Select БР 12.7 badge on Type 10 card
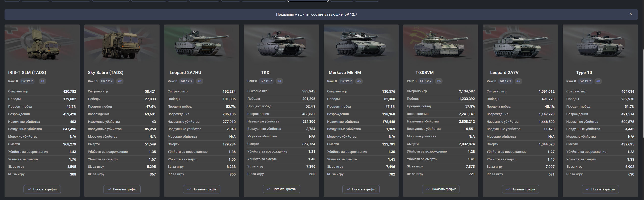The height and width of the screenshot is (200, 644). (585, 81)
